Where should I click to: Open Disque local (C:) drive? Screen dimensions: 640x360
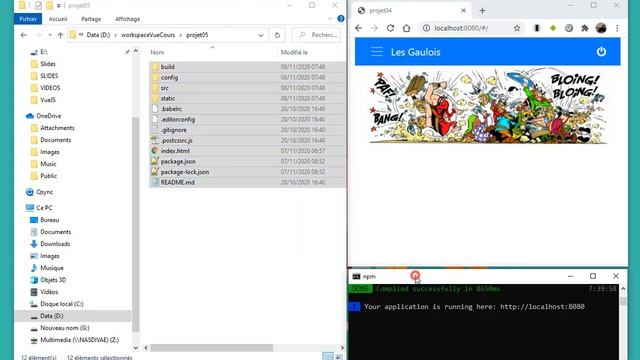click(61, 304)
